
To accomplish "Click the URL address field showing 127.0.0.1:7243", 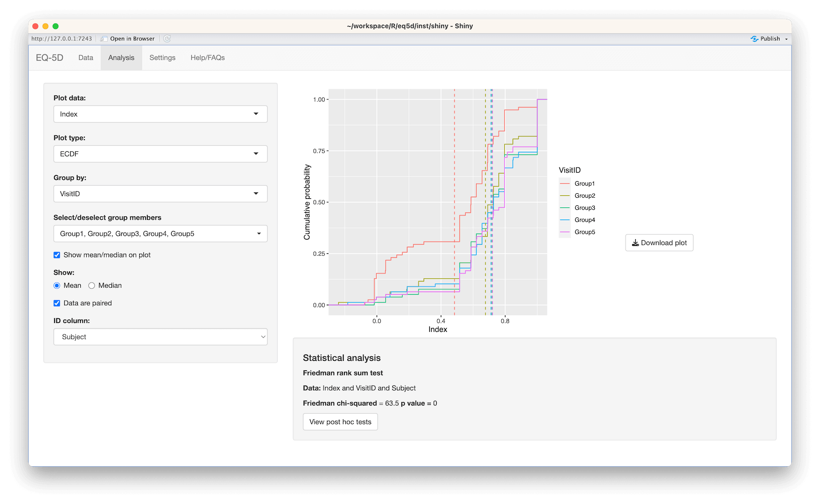I will (62, 38).
